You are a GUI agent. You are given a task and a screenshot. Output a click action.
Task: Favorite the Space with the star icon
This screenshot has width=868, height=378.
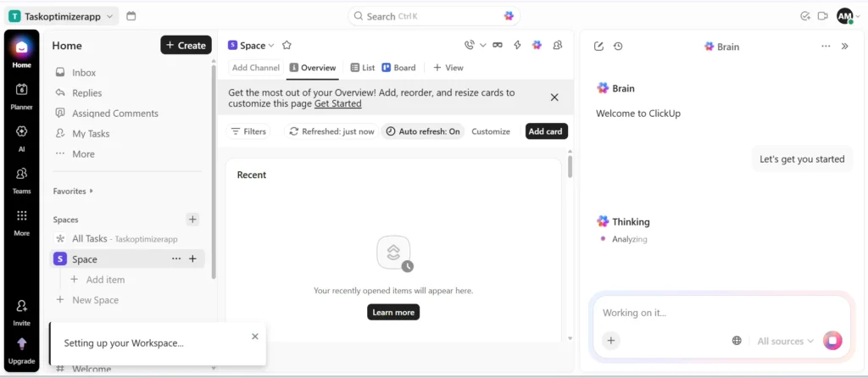coord(287,46)
